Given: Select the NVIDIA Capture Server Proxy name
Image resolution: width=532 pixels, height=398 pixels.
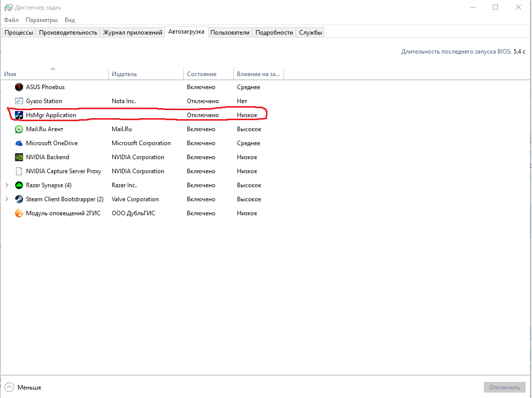Looking at the screenshot, I should [x=64, y=171].
